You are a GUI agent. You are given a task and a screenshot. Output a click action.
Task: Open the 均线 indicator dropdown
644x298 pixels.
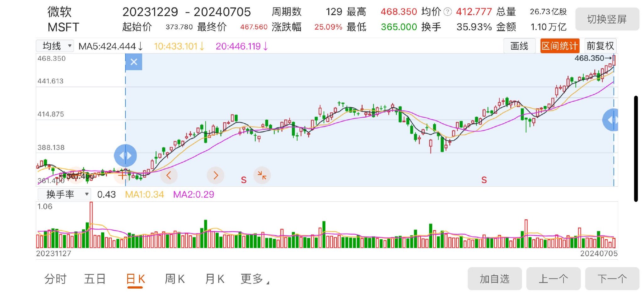coord(54,46)
